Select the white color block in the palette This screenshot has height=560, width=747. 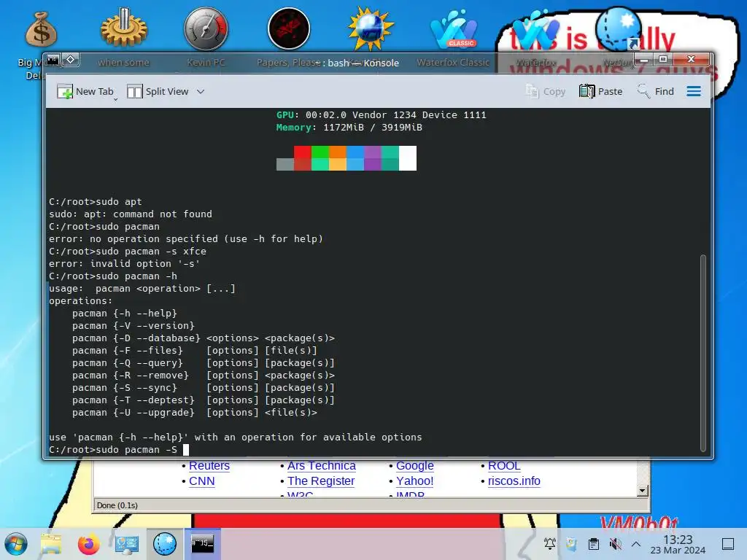(408, 158)
